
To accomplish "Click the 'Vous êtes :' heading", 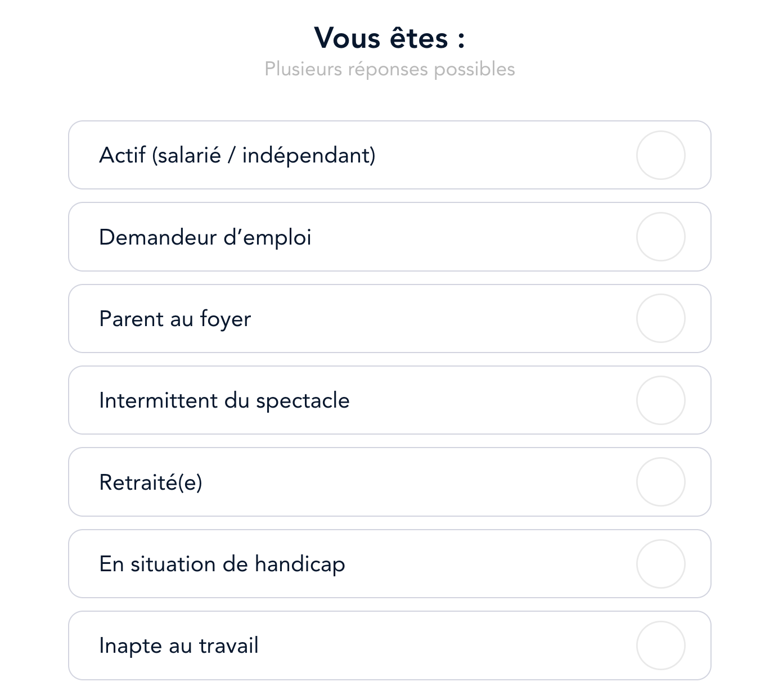I will (389, 38).
